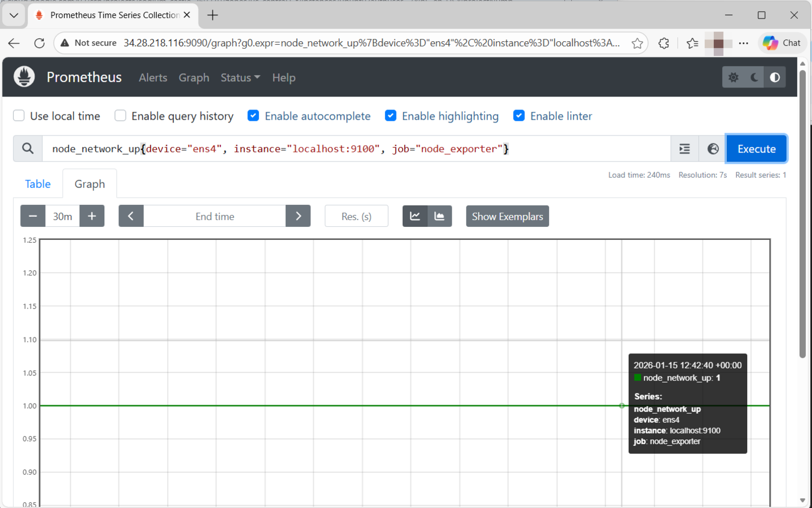Viewport: 812px width, 508px height.
Task: Step time range forward with right chevron
Action: 298,216
